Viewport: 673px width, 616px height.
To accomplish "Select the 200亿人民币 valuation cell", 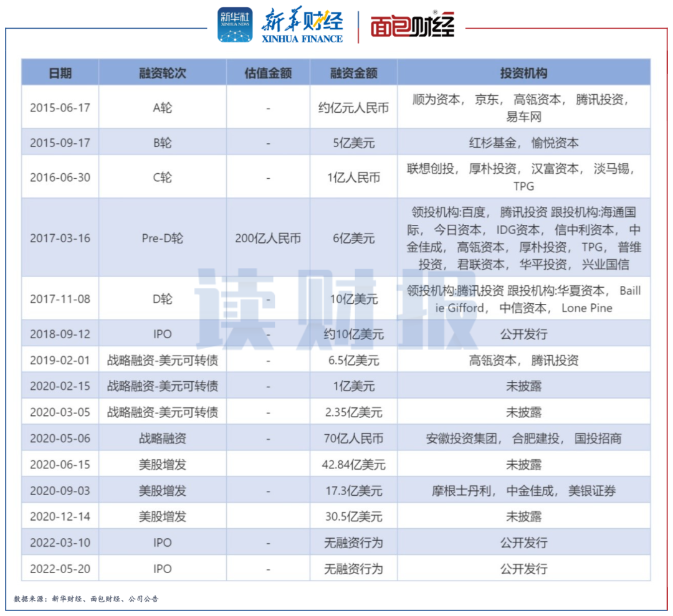I will pyautogui.click(x=268, y=238).
